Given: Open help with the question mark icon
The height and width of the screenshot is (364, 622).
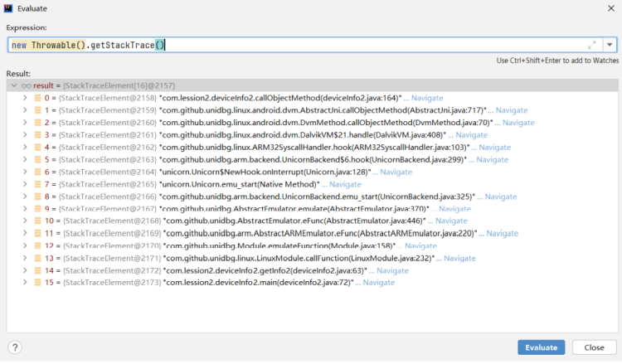Looking at the screenshot, I should click(x=15, y=347).
